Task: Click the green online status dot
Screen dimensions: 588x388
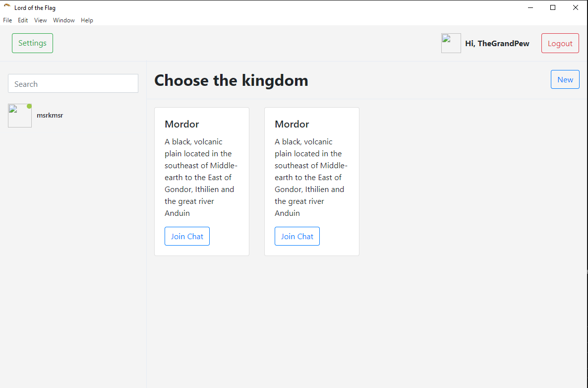Action: tap(29, 106)
